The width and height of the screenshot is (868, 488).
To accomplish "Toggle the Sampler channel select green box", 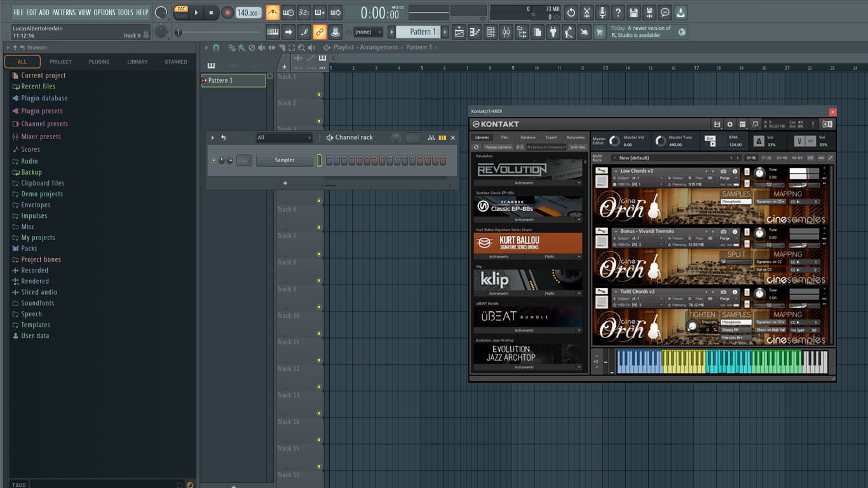I will (320, 160).
